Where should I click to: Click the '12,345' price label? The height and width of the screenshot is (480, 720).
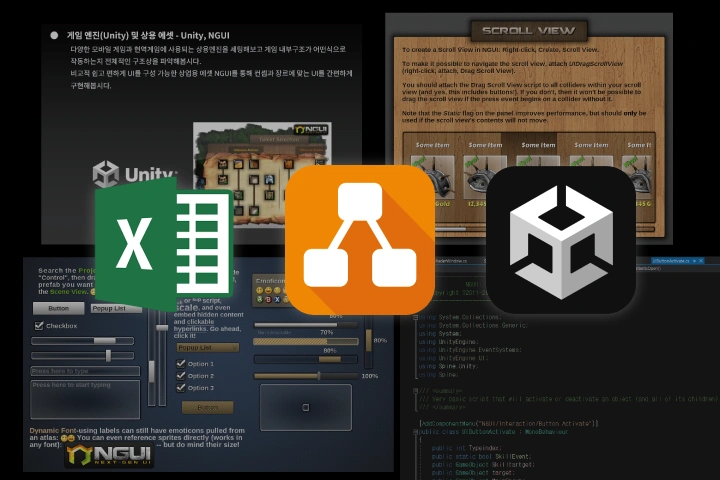tap(478, 203)
